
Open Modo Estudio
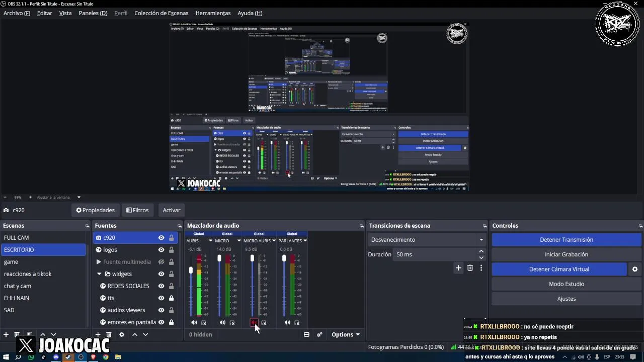(567, 284)
